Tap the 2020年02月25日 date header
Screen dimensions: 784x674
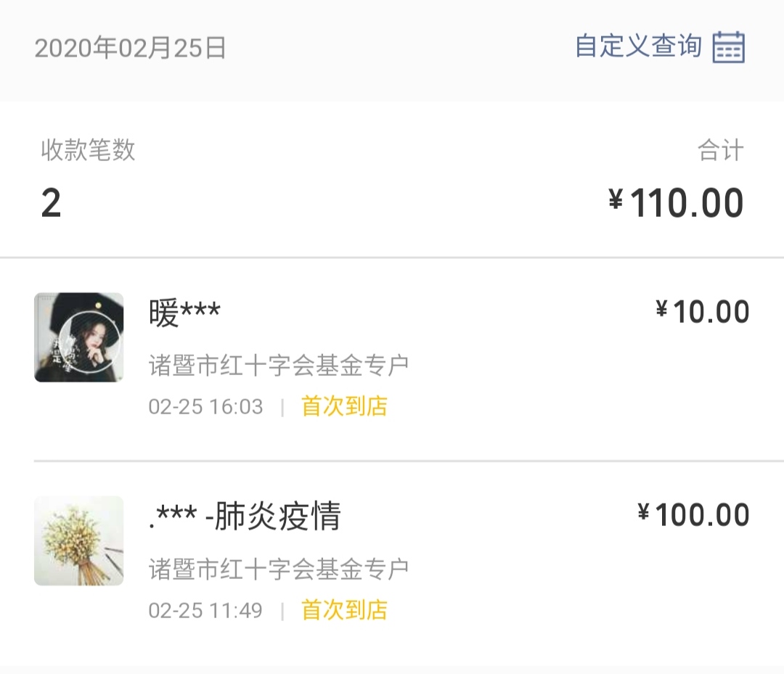coord(131,48)
